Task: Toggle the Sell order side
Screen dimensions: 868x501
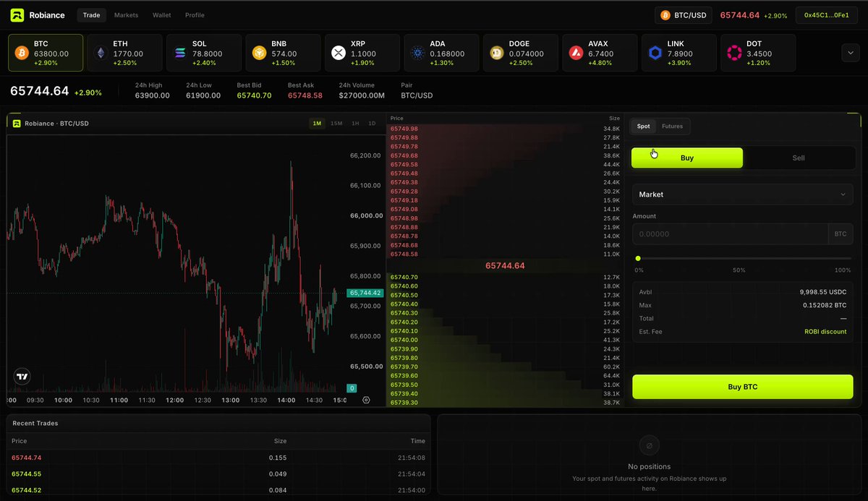Action: [x=799, y=158]
